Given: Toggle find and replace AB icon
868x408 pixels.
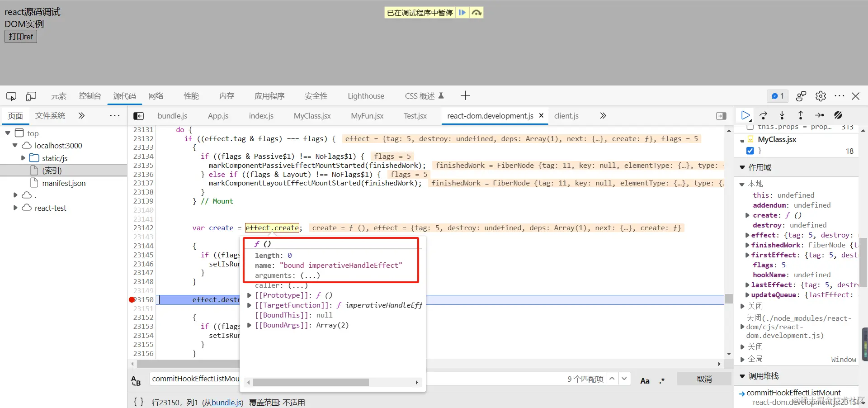Looking at the screenshot, I should pyautogui.click(x=136, y=381).
